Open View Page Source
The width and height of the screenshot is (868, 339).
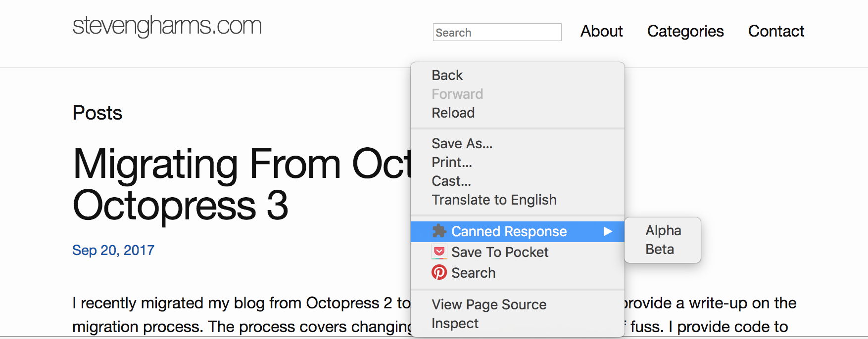coord(489,304)
